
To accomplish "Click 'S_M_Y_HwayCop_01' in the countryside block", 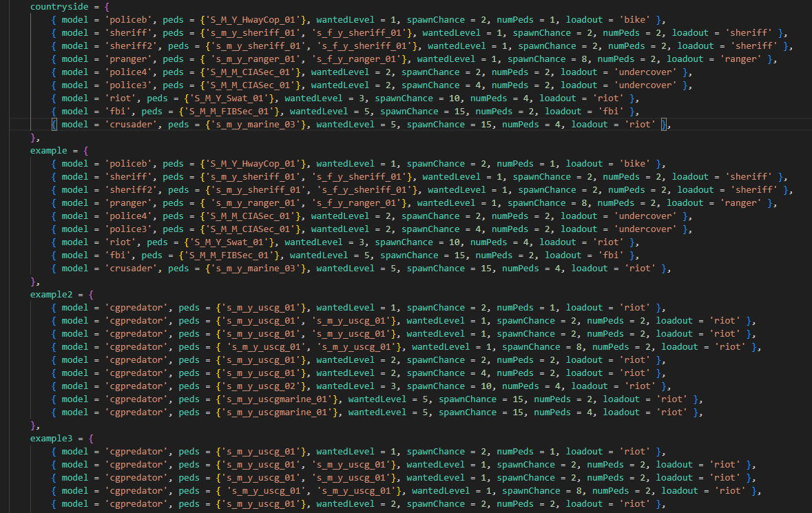I will 253,20.
